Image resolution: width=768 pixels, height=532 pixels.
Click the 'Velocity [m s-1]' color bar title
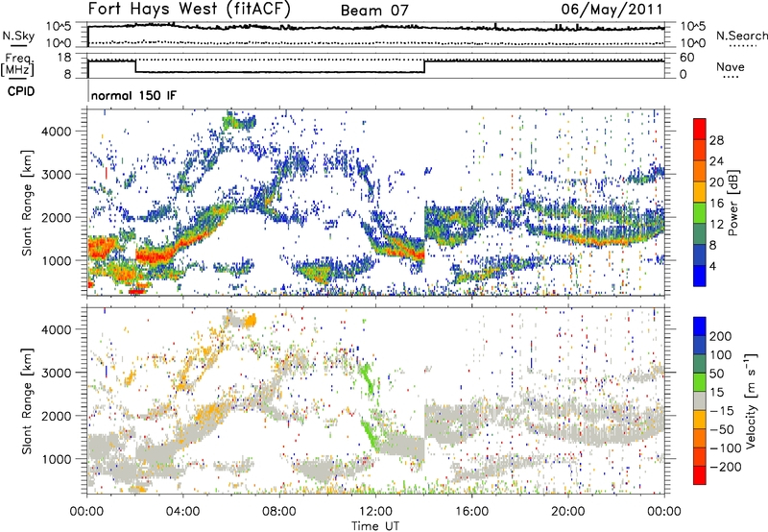pos(751,400)
